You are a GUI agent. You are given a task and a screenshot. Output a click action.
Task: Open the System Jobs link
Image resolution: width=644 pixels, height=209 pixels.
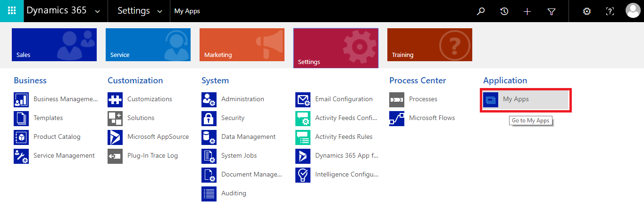pos(239,156)
